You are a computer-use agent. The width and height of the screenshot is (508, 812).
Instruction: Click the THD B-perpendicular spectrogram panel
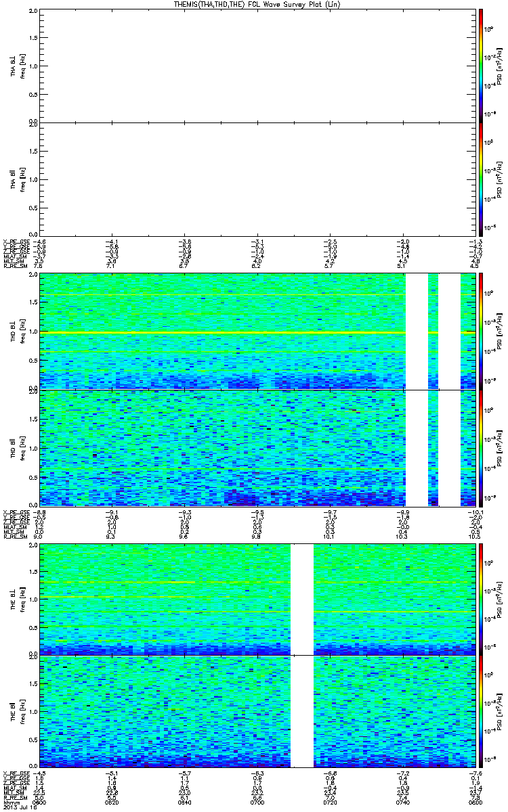[259, 332]
